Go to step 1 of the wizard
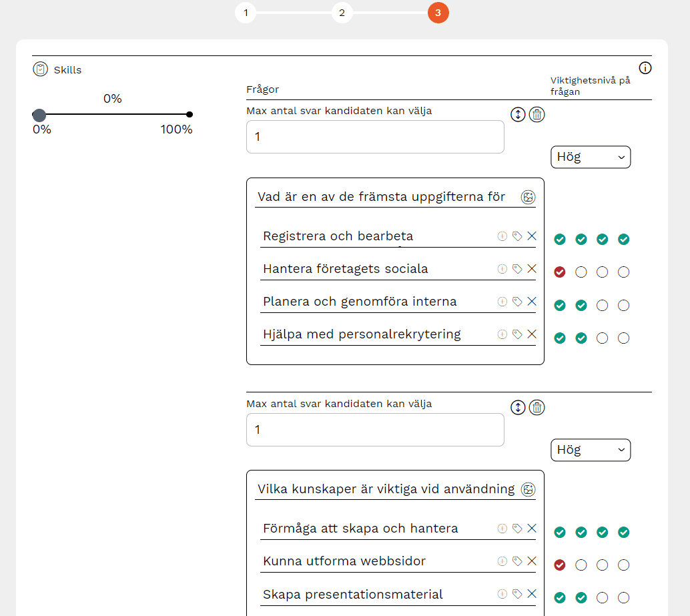 [246, 13]
